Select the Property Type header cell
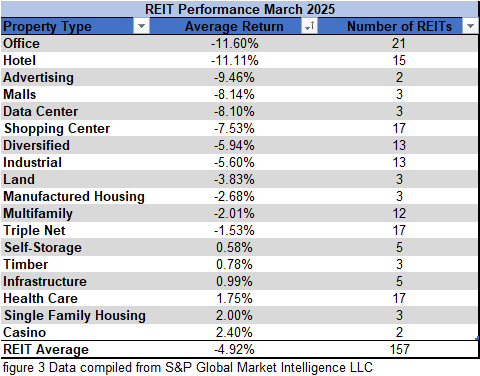The image size is (480, 376). (x=75, y=26)
